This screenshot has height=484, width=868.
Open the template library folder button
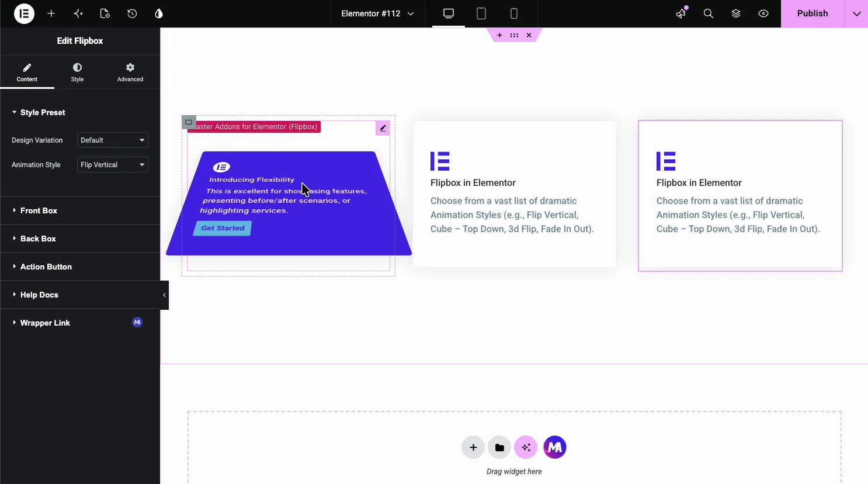pos(499,448)
